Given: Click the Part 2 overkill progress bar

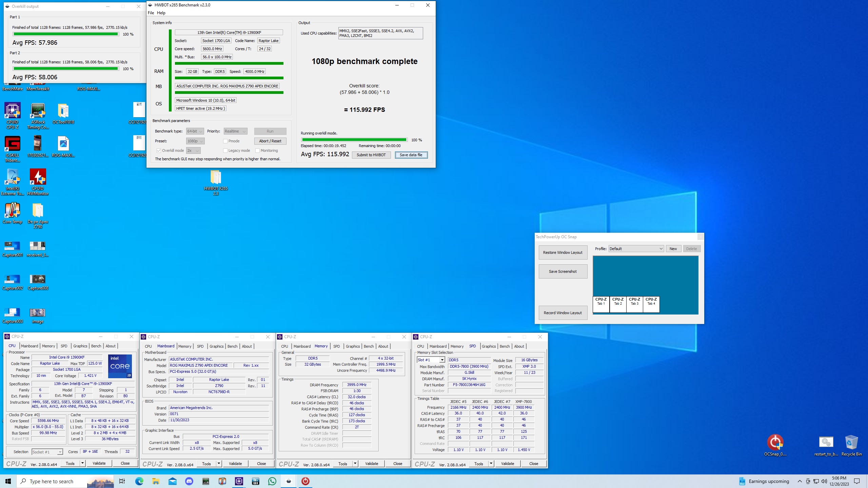Looking at the screenshot, I should click(65, 69).
